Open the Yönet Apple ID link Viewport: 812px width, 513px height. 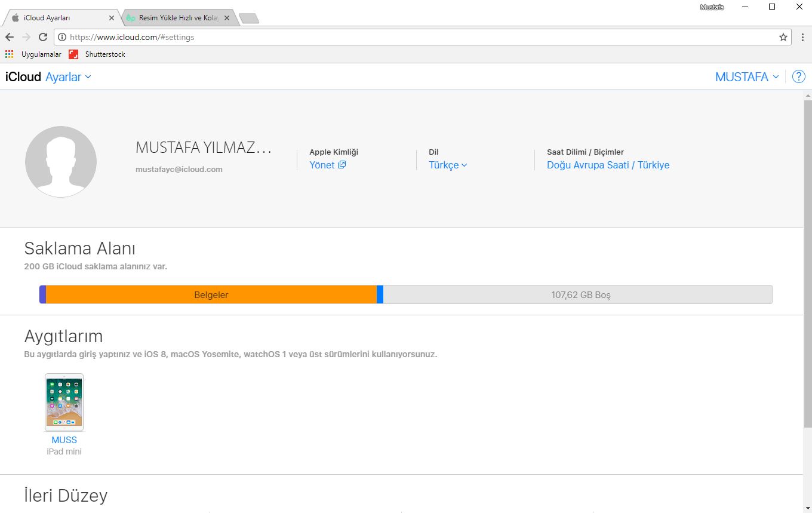(x=327, y=165)
